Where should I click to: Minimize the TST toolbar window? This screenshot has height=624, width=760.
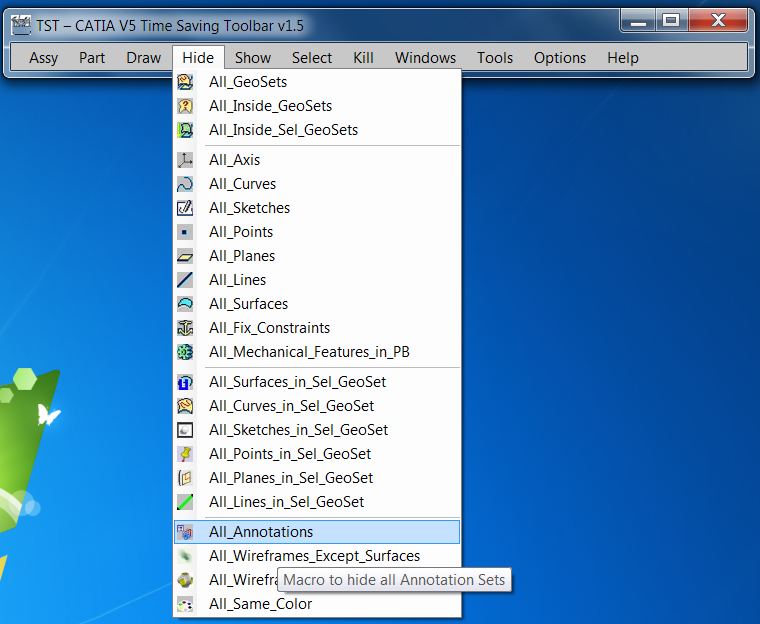pyautogui.click(x=638, y=21)
